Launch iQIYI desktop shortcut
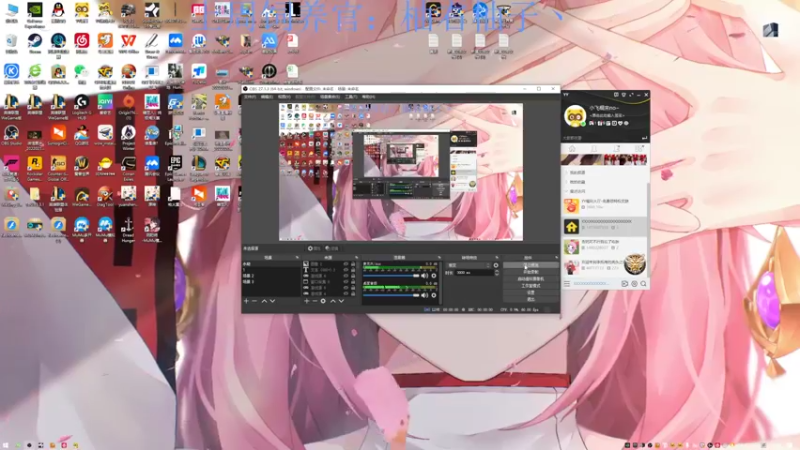Image resolution: width=800 pixels, height=450 pixels. [105, 104]
